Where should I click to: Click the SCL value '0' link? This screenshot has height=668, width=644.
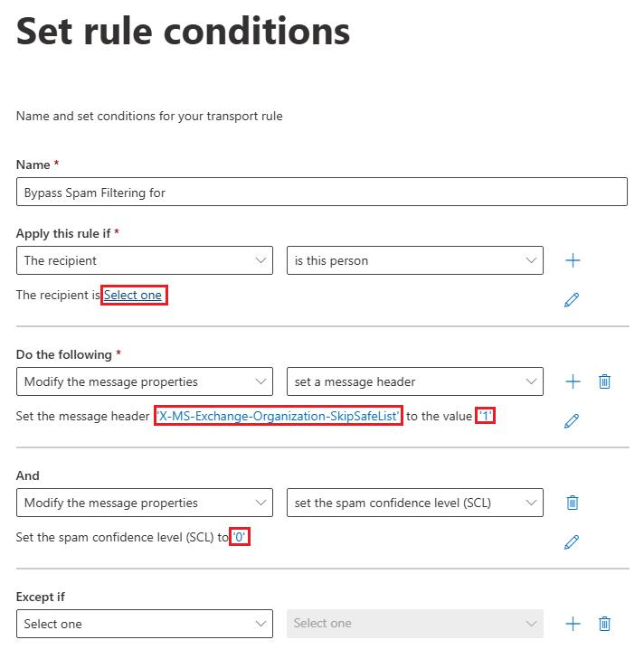click(239, 537)
